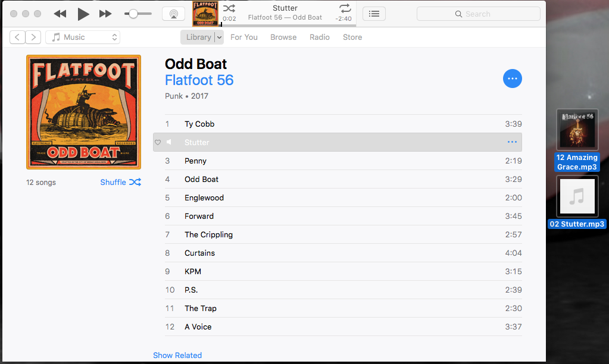Select the playing song Stutter row
609x364 pixels.
click(x=338, y=142)
